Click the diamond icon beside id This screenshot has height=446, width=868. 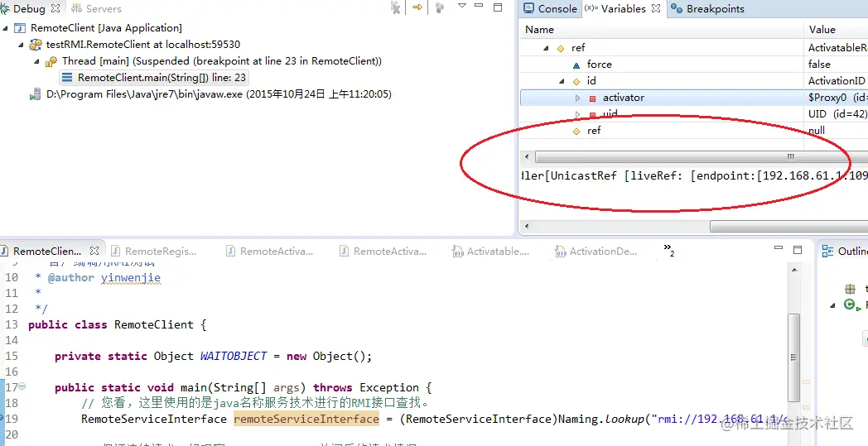coord(576,81)
